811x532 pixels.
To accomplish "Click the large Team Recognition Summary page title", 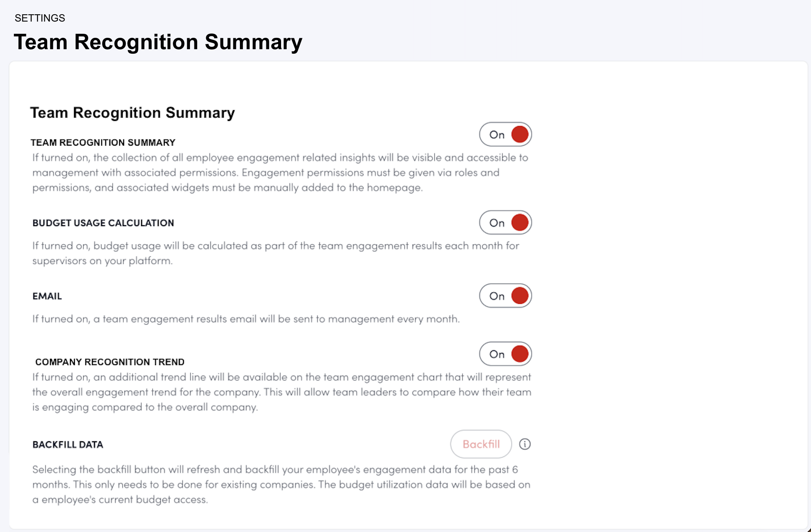I will click(x=158, y=42).
